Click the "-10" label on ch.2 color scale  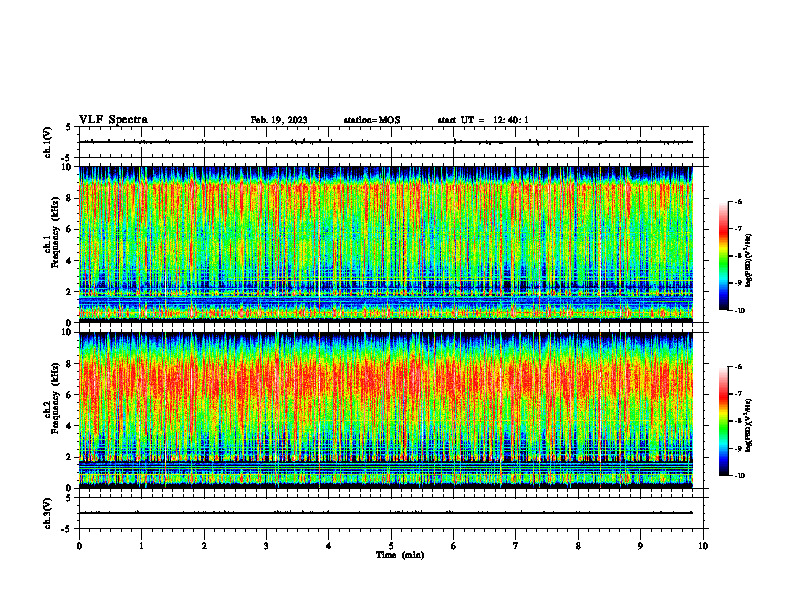click(x=739, y=476)
